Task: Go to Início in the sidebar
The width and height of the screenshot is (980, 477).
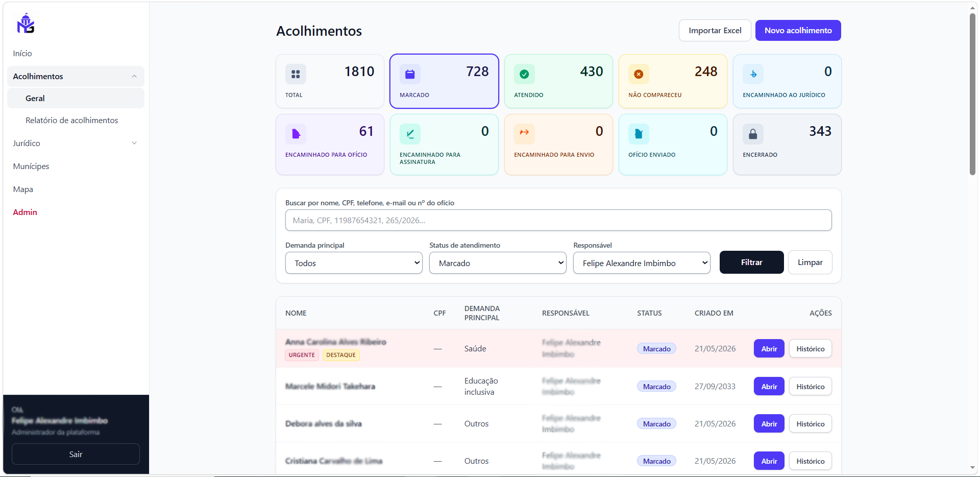Action: pyautogui.click(x=22, y=53)
